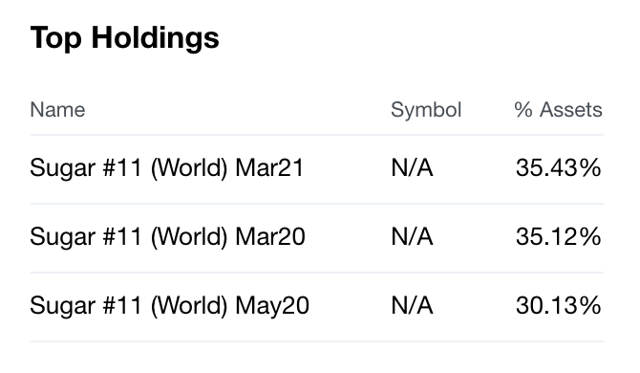Click N/A symbol in the Mar21 row

412,168
